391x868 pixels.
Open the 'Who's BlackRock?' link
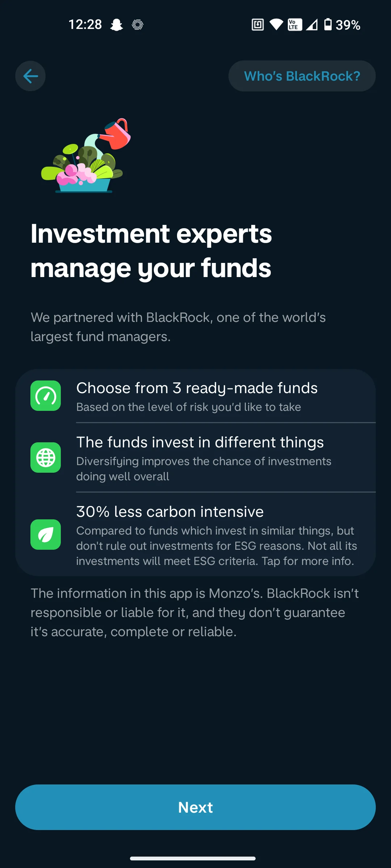point(302,76)
